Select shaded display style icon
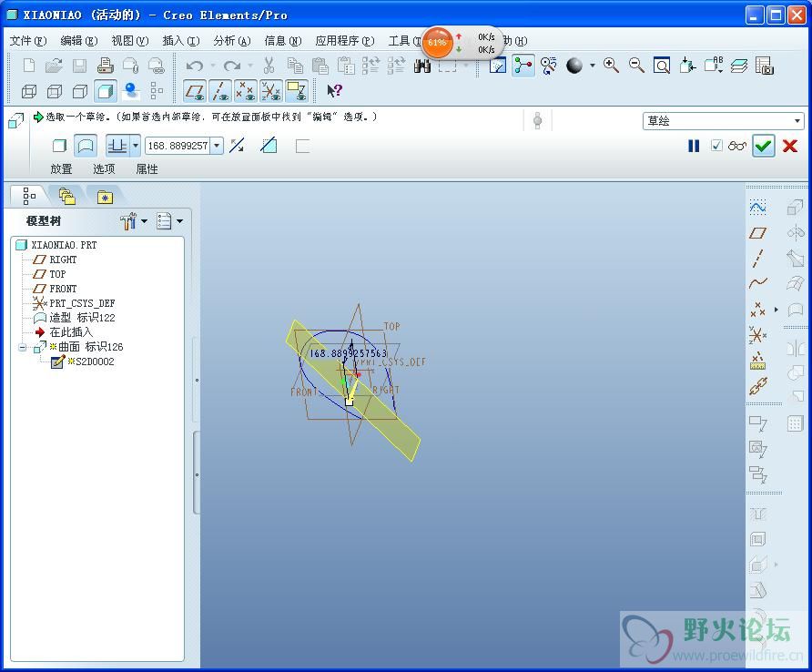This screenshot has width=812, height=672. [x=105, y=91]
